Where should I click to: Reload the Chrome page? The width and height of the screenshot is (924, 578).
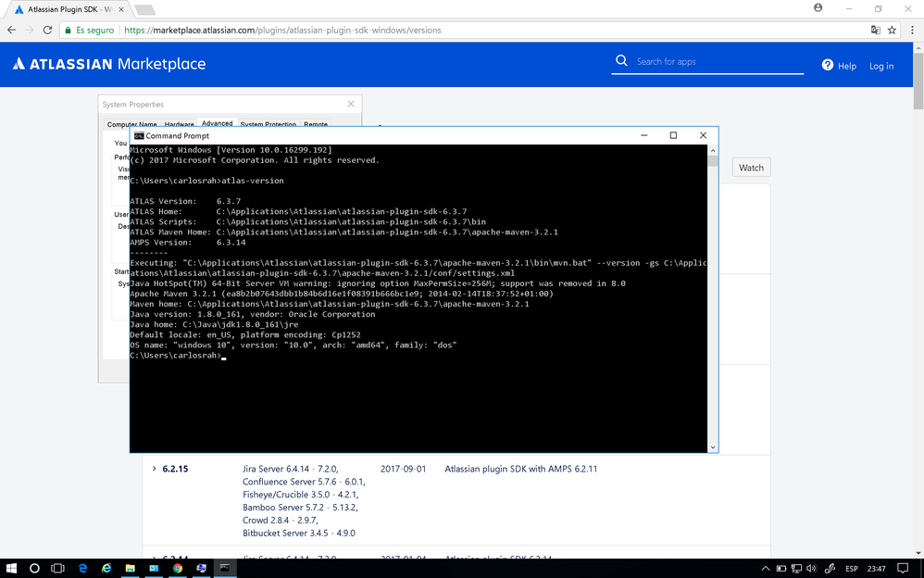tap(48, 30)
